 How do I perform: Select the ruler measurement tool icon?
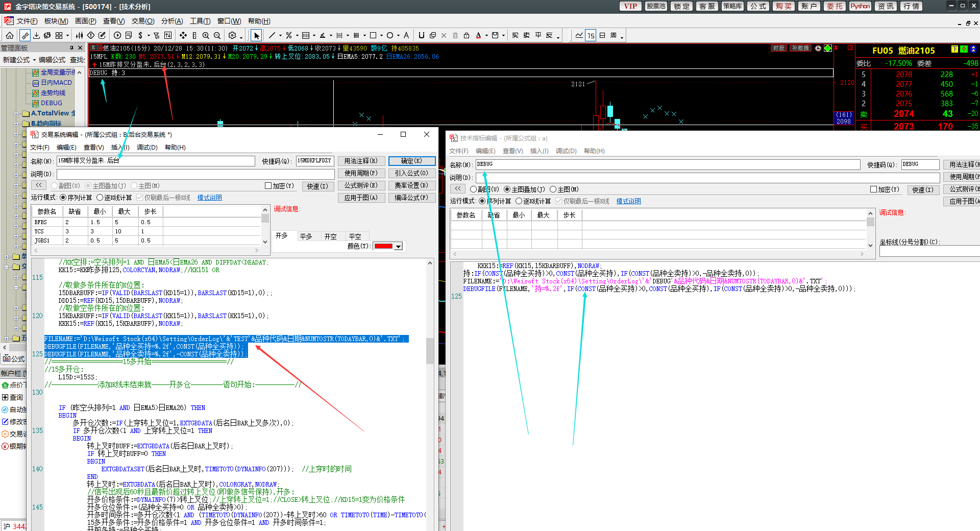pyautogui.click(x=24, y=35)
